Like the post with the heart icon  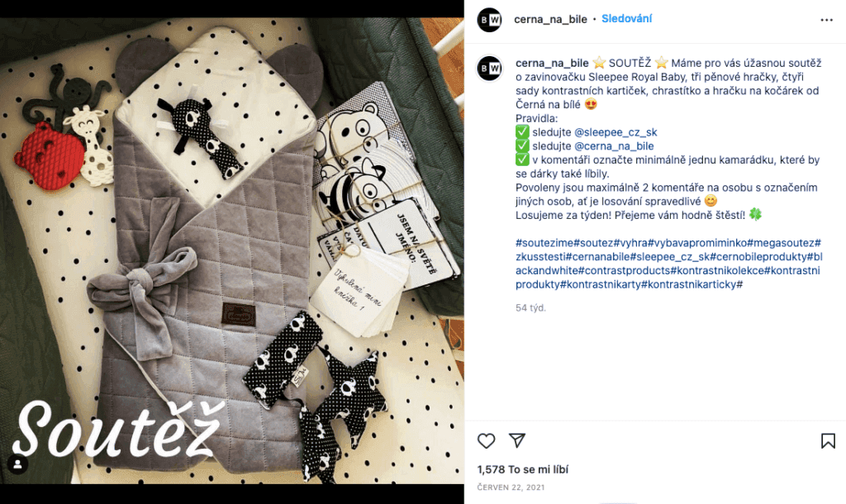486,441
